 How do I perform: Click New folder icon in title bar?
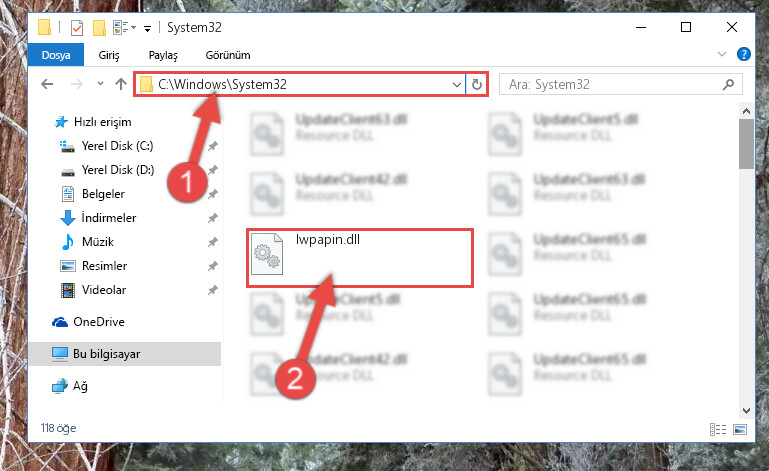click(x=99, y=27)
